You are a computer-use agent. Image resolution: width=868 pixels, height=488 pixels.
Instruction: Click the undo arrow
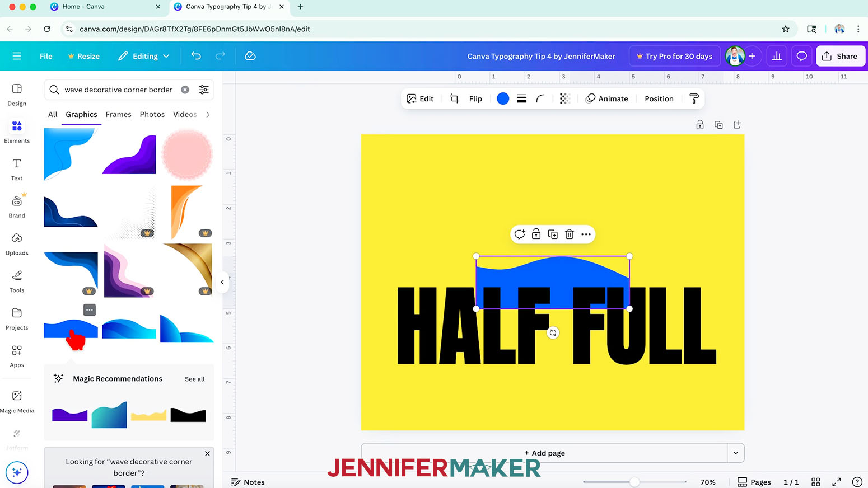196,56
